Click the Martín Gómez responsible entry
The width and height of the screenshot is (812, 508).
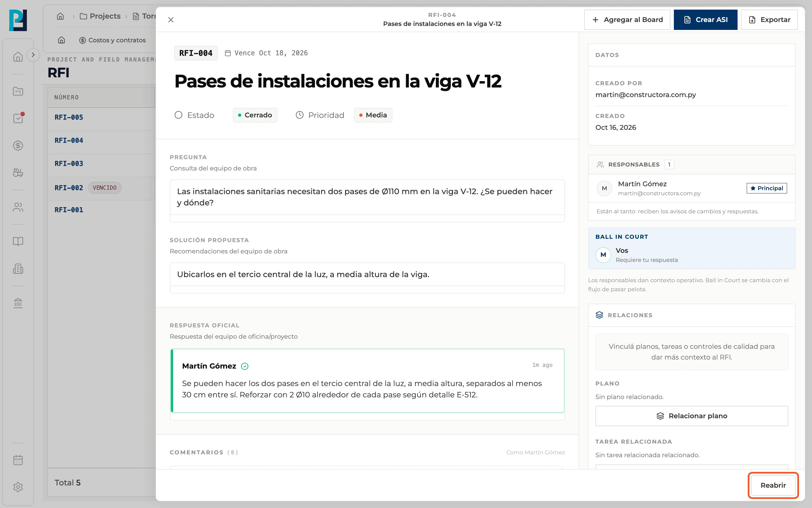tap(692, 188)
